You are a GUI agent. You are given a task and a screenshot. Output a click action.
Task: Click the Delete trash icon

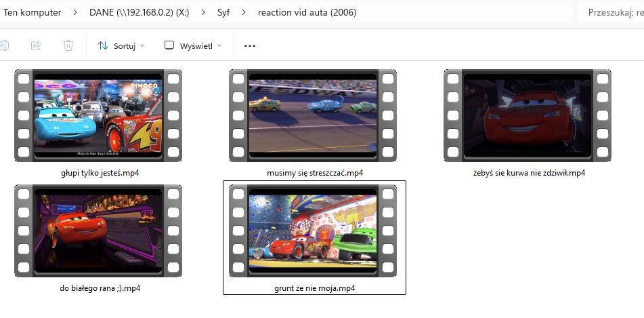click(68, 45)
